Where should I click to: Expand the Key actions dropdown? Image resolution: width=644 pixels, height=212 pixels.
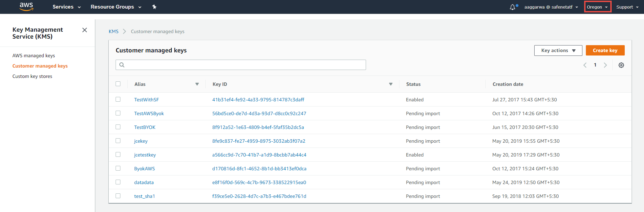click(x=558, y=50)
